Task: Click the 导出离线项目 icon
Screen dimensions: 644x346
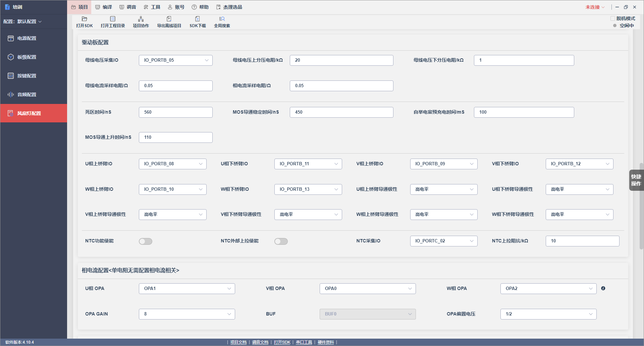Action: coord(169,22)
